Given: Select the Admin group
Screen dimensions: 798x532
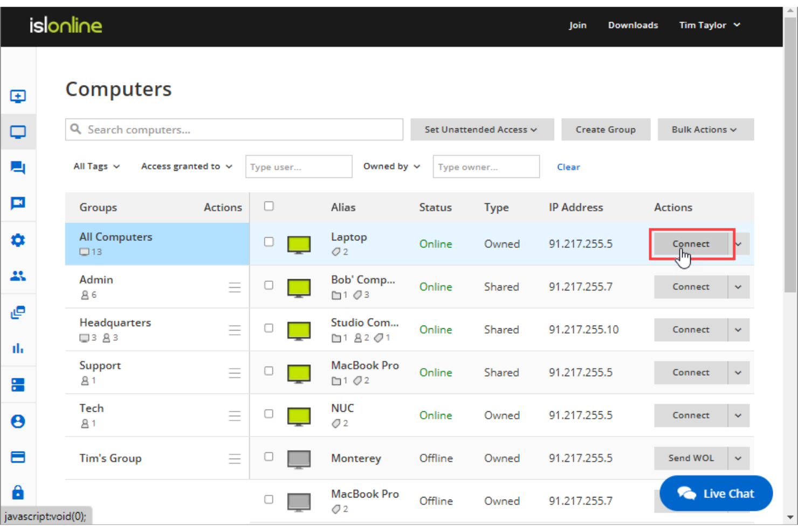Looking at the screenshot, I should (x=157, y=287).
